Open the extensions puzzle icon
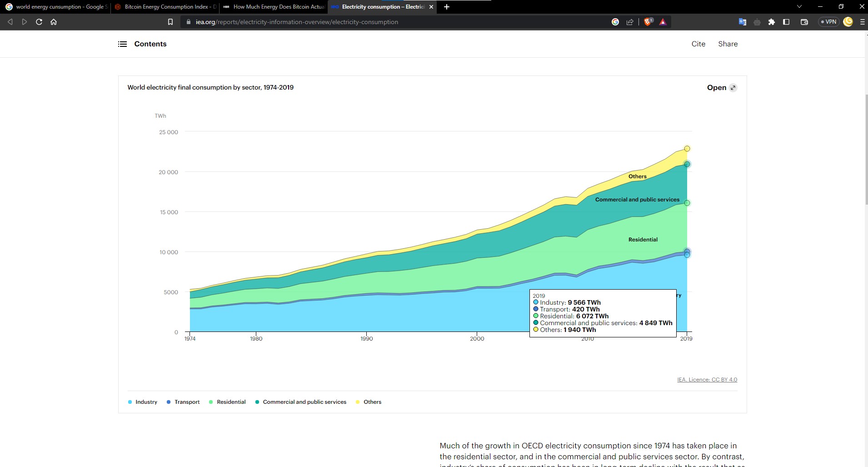Image resolution: width=868 pixels, height=467 pixels. pyautogui.click(x=772, y=22)
